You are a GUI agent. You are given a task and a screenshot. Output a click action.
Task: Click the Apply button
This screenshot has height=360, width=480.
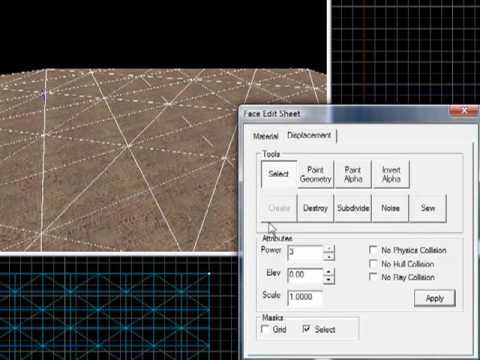point(435,298)
